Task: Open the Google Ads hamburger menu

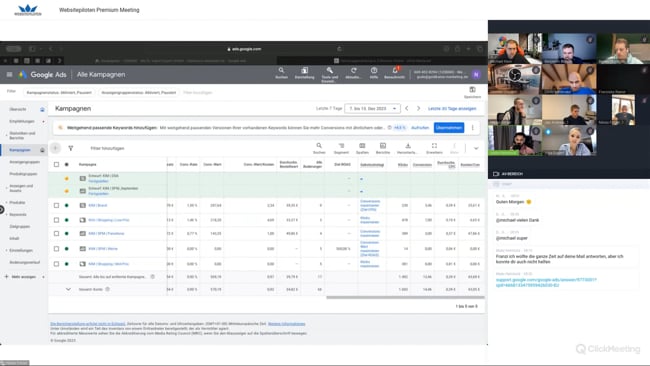Action: pos(9,75)
